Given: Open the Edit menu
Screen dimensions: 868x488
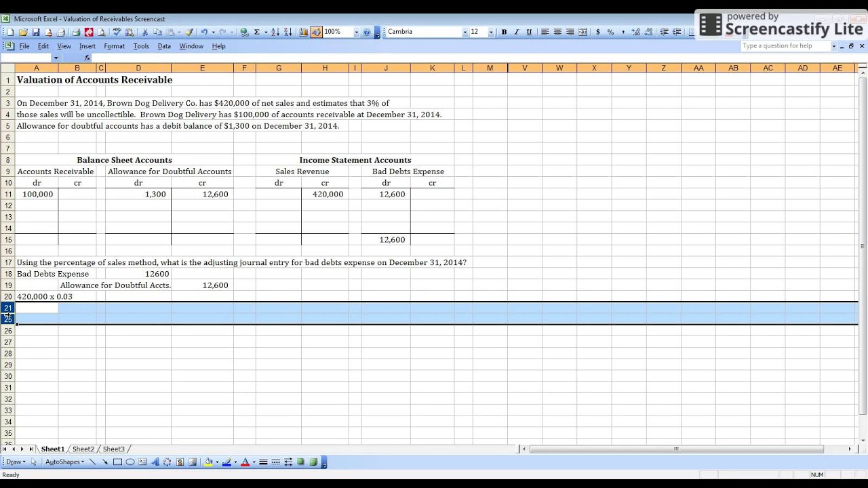Looking at the screenshot, I should 43,46.
